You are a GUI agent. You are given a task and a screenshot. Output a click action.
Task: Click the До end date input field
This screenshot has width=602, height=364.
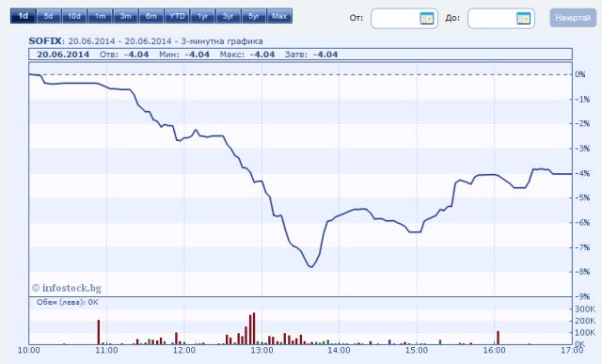coord(501,19)
